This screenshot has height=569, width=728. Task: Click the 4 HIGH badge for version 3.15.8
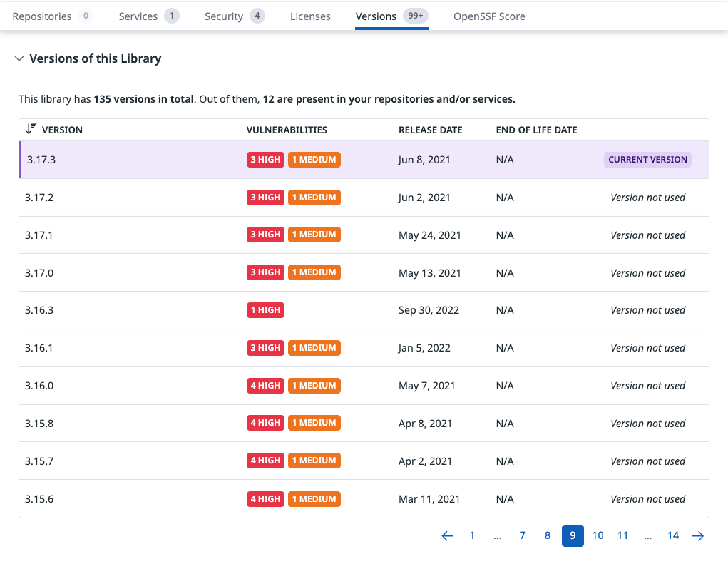tap(265, 423)
